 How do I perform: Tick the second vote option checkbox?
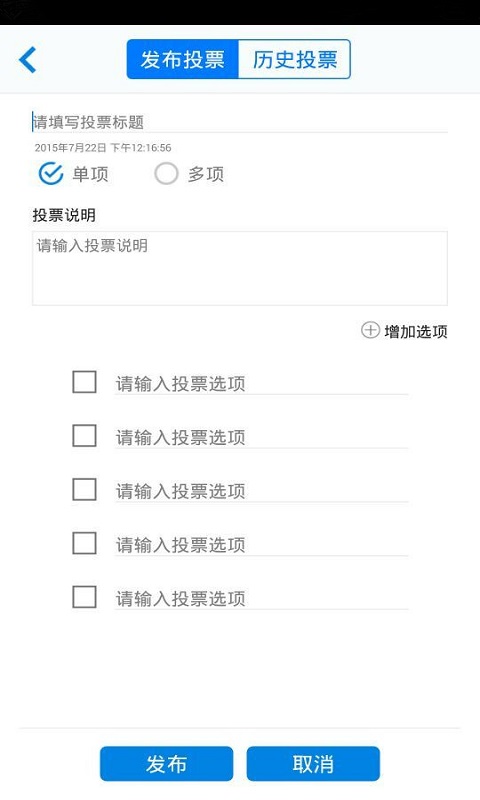point(84,436)
